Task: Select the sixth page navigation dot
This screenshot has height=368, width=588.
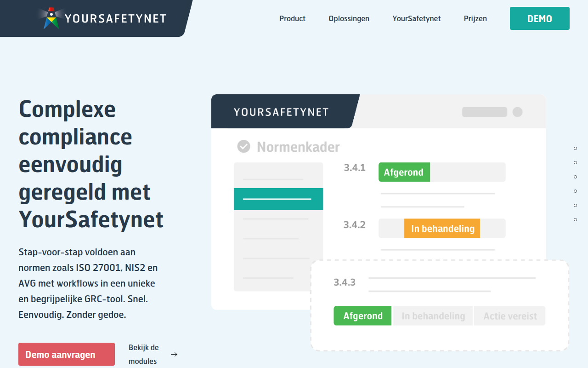Action: pyautogui.click(x=575, y=219)
